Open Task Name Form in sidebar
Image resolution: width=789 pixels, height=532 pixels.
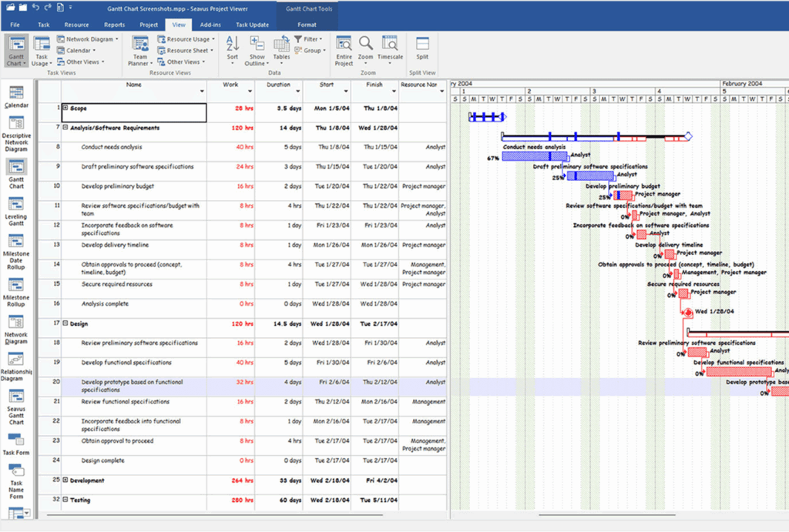pyautogui.click(x=16, y=482)
